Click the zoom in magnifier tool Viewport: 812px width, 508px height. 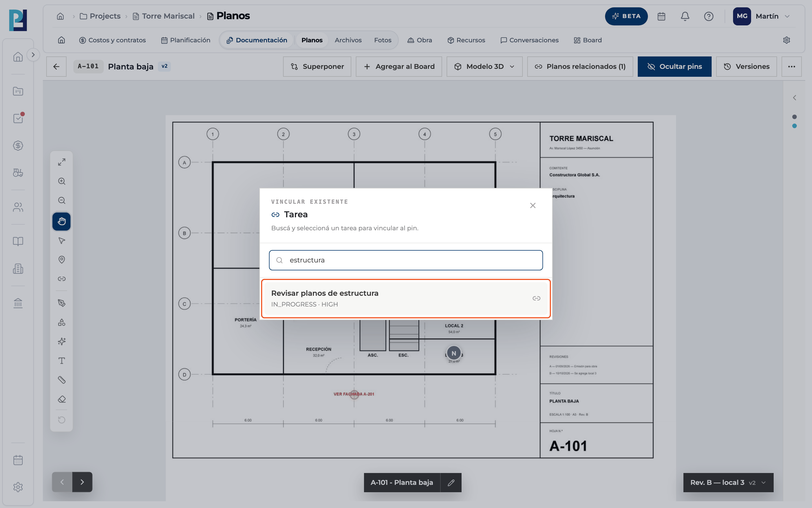click(61, 181)
